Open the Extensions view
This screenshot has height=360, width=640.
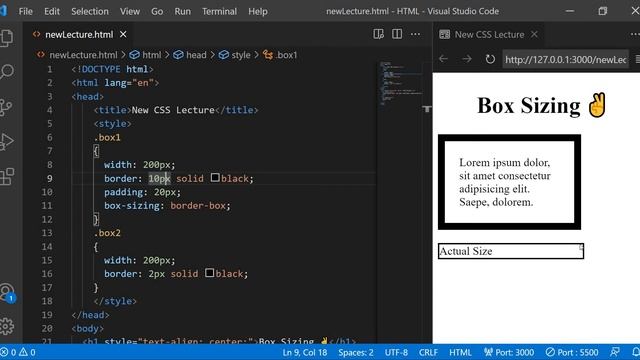7,177
